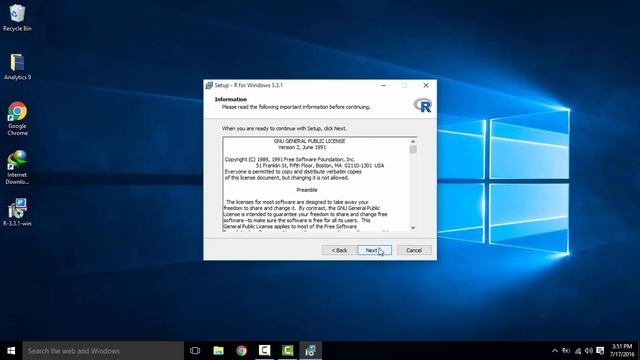The height and width of the screenshot is (360, 640).
Task: Minimize the Setup window
Action: pos(383,85)
